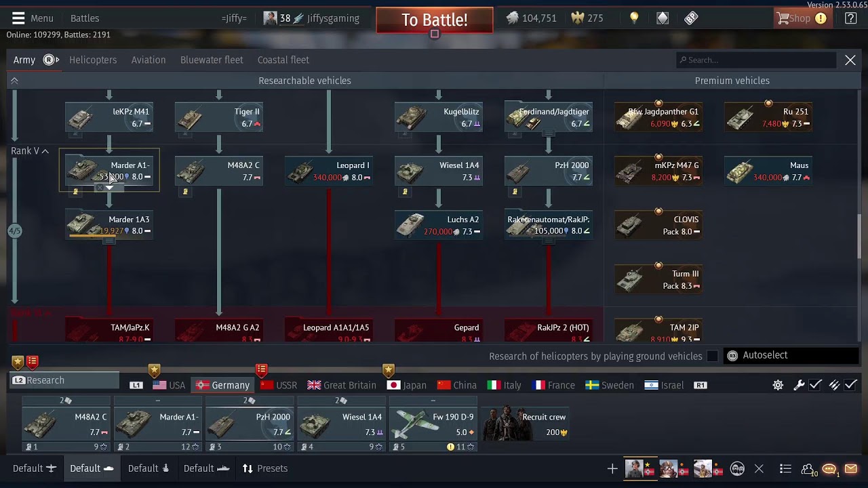
Task: Open the Presets list
Action: [x=265, y=468]
